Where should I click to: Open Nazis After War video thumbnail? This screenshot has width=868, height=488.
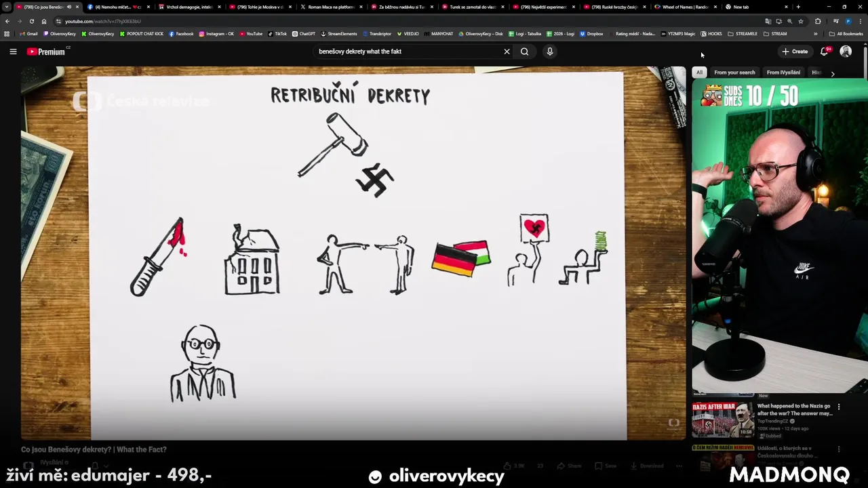723,420
